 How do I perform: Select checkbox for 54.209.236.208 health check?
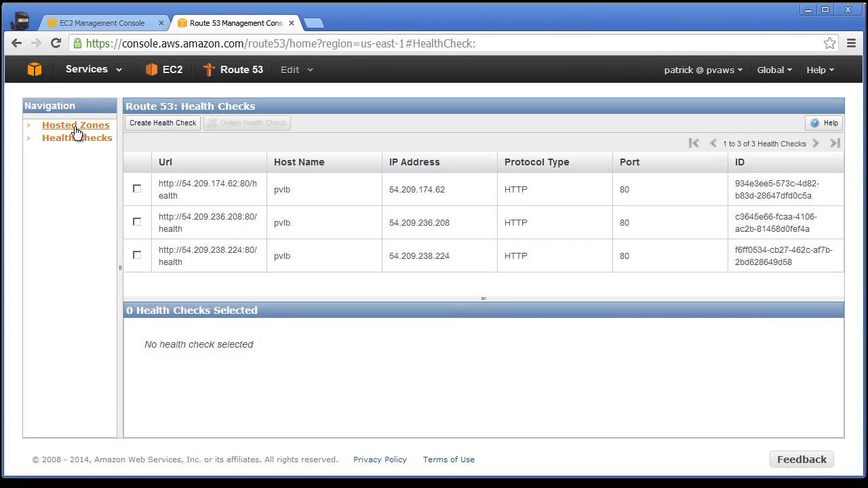[137, 222]
